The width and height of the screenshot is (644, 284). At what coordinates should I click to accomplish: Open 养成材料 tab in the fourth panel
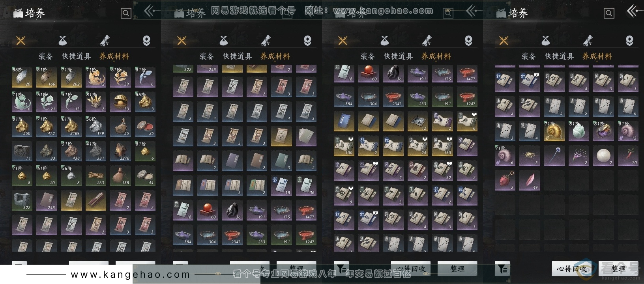pos(597,56)
